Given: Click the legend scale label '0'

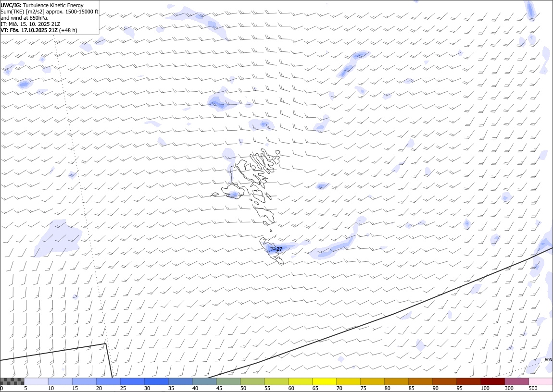Looking at the screenshot, I should coord(2,388).
